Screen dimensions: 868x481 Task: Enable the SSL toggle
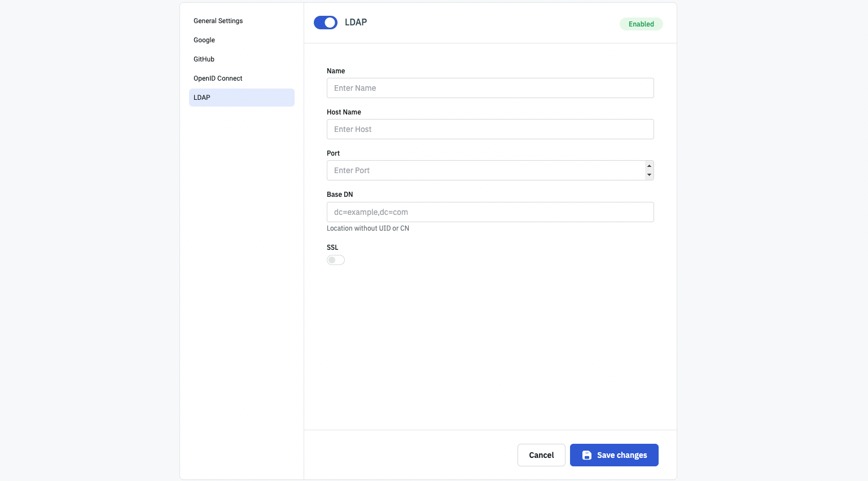(336, 260)
